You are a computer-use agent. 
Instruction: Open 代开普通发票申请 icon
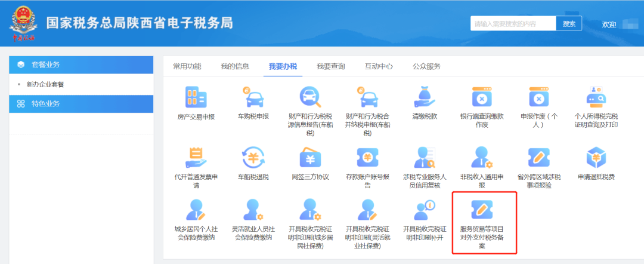pyautogui.click(x=196, y=158)
